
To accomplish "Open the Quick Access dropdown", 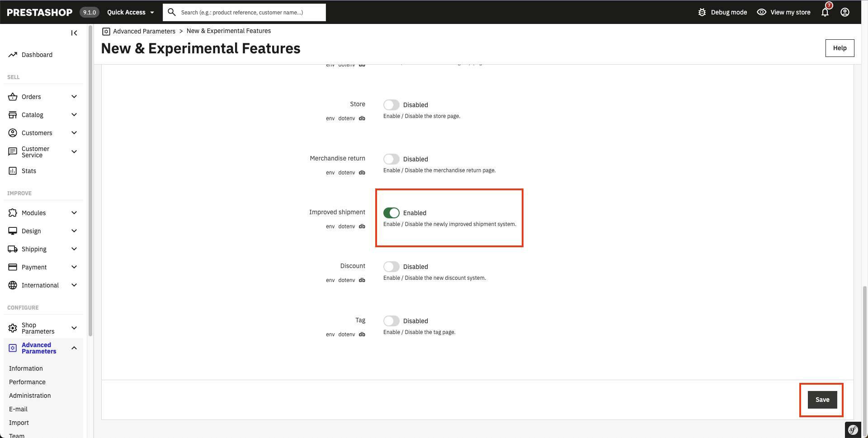I will point(130,12).
